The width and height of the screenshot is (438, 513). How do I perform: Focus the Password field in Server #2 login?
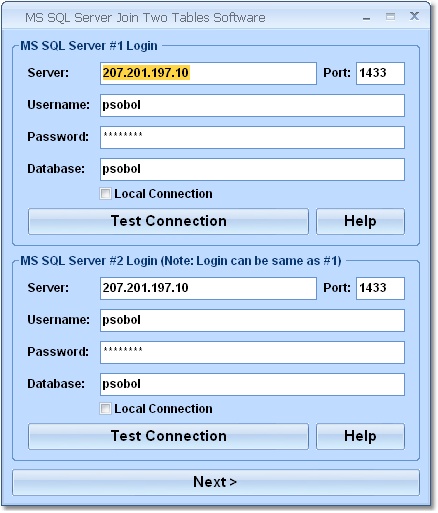pos(252,352)
